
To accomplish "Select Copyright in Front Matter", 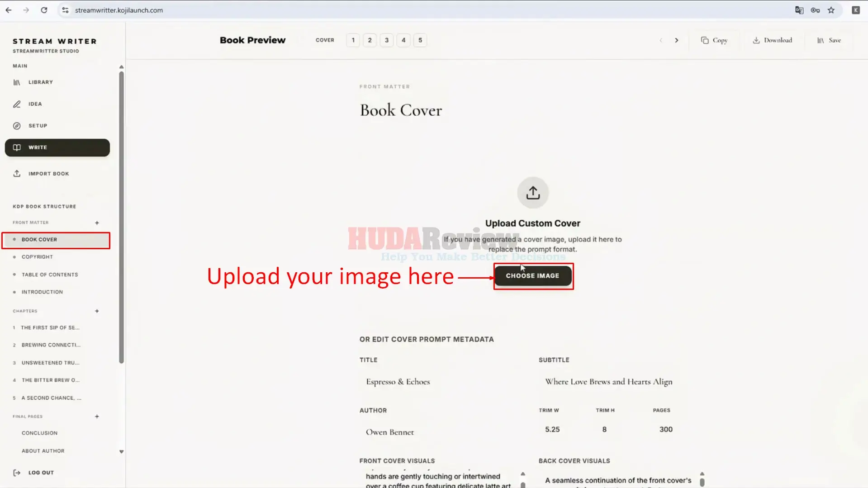I will 37,257.
